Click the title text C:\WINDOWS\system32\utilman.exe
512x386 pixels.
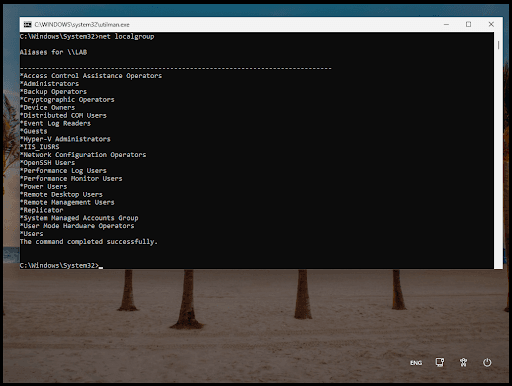pyautogui.click(x=82, y=25)
